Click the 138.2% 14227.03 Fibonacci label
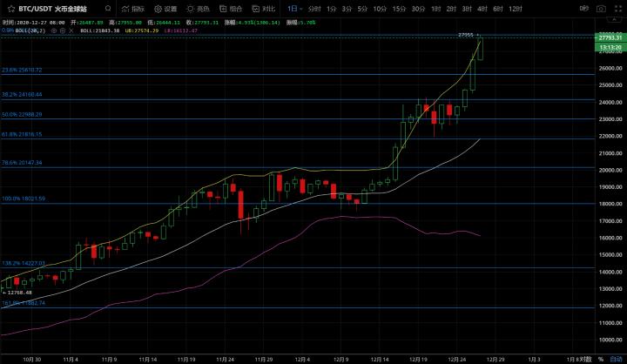This screenshot has height=364, width=627. coord(24,264)
